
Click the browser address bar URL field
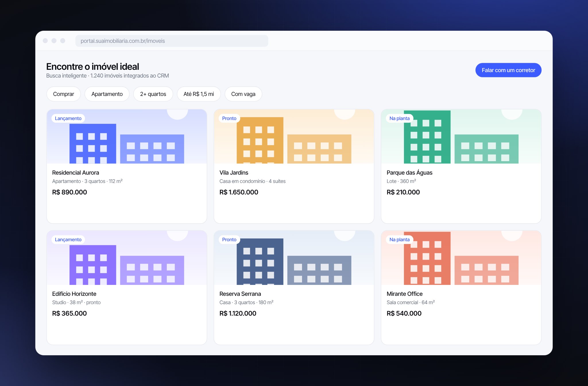coord(172,41)
